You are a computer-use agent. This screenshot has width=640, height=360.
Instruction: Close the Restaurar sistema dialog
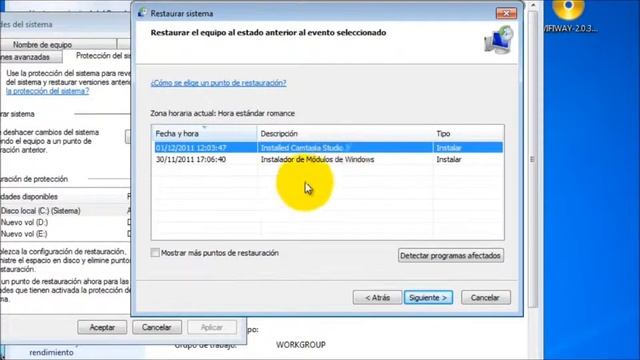click(x=506, y=13)
